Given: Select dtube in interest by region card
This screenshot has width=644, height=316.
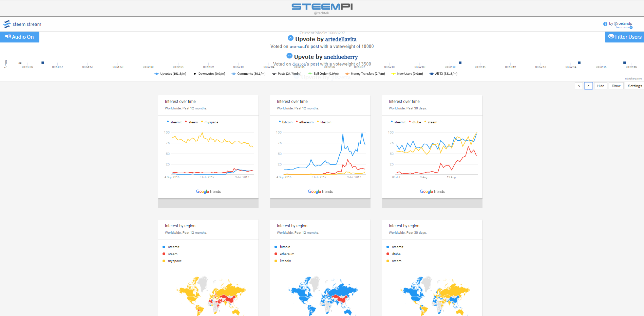Looking at the screenshot, I should point(394,254).
